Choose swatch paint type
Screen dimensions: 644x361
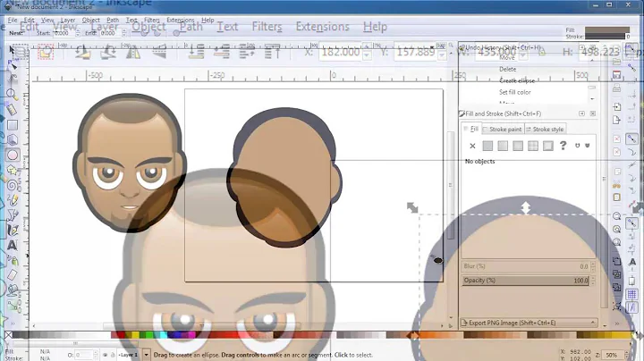coord(548,146)
